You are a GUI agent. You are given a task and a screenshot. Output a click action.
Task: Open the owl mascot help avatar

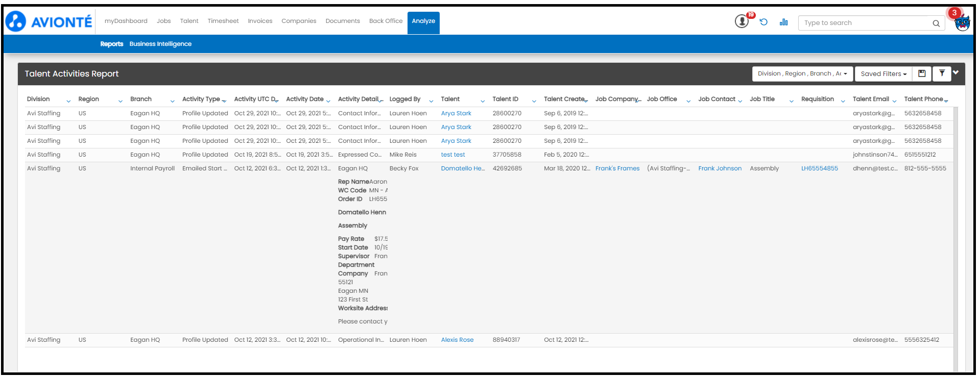(962, 23)
